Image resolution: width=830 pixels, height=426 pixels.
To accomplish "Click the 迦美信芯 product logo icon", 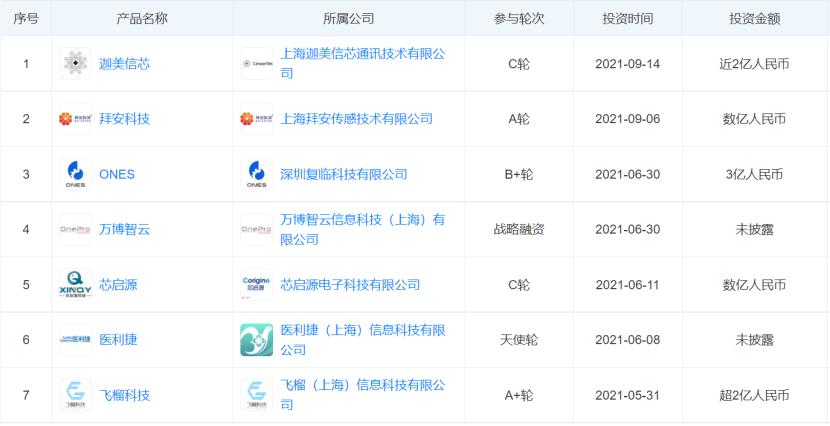I will point(75,64).
